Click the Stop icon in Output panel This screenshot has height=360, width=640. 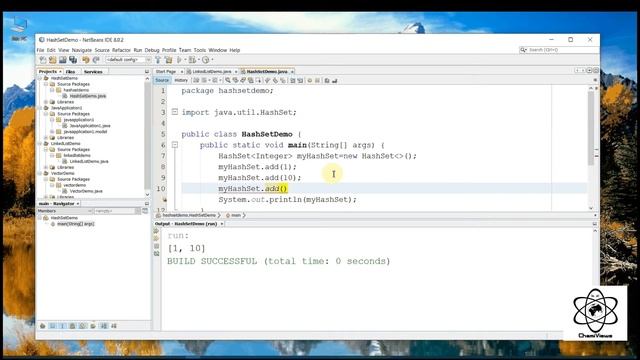pos(156,246)
